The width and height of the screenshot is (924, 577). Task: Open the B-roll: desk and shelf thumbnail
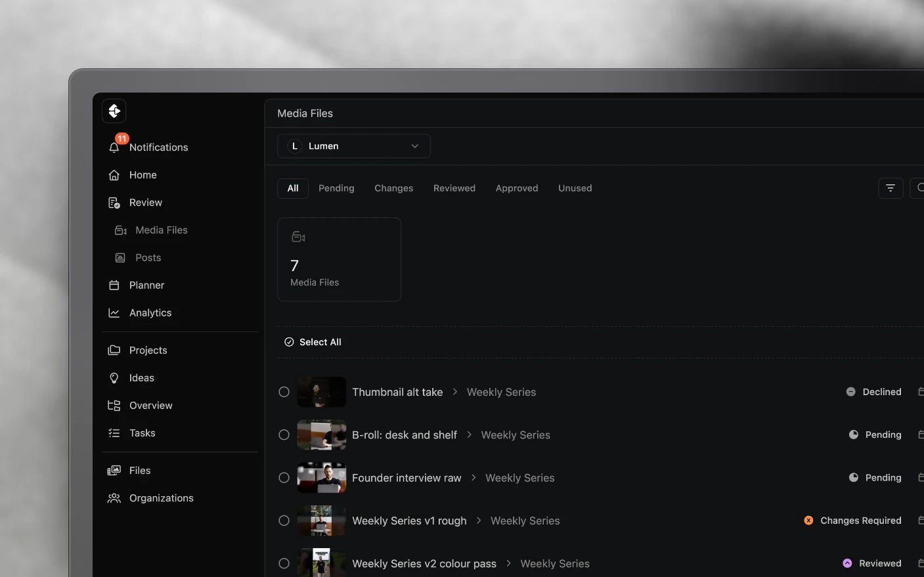322,435
